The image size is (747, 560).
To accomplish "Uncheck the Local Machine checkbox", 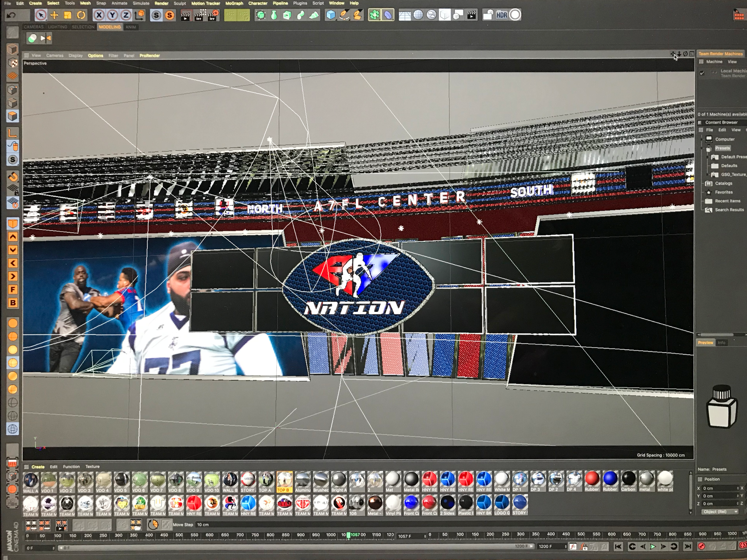I will pos(702,73).
